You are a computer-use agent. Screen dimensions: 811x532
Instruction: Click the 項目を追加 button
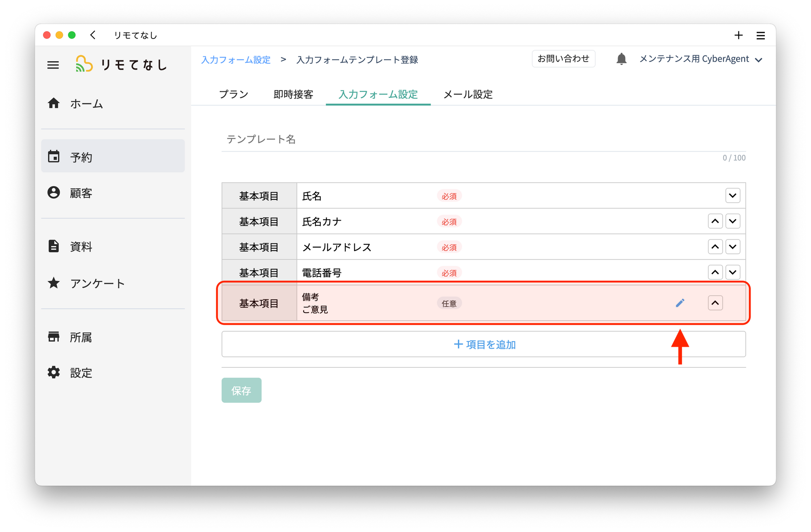[483, 344]
